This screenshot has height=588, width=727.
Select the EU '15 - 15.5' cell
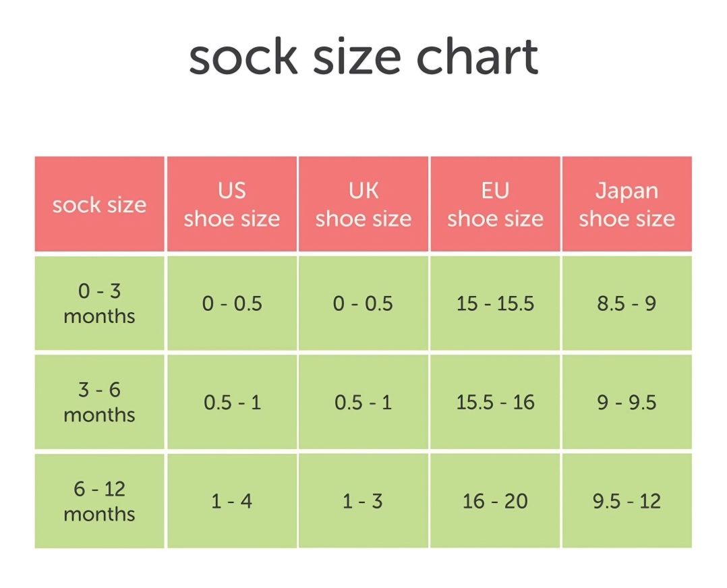pos(495,303)
